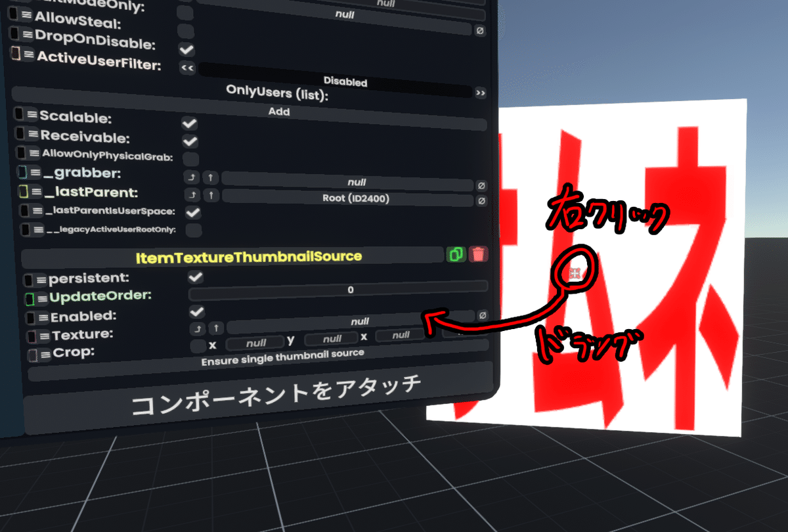Open the lines menu icon beside ActiveUserFilter
Screen dimensions: 788x532
(29, 55)
